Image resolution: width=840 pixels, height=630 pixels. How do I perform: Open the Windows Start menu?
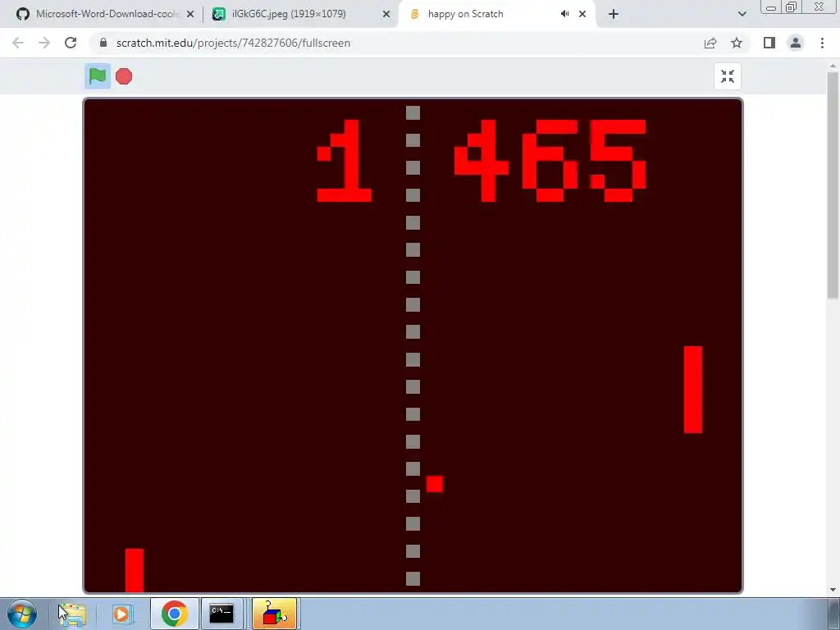[x=22, y=614]
